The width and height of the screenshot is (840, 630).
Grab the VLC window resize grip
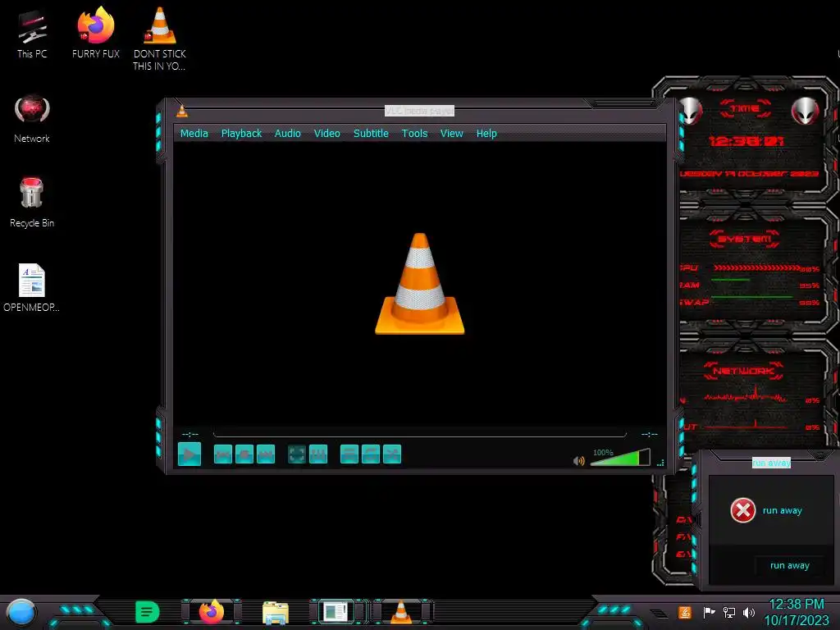tap(660, 463)
